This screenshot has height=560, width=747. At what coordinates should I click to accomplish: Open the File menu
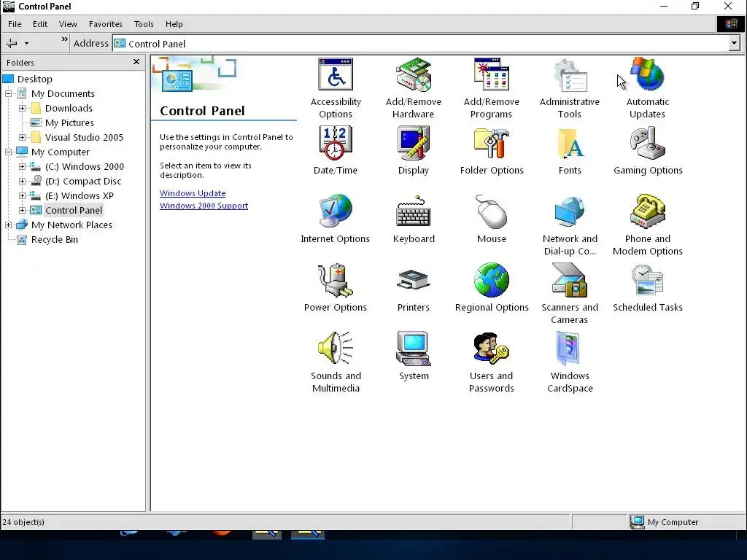point(15,24)
